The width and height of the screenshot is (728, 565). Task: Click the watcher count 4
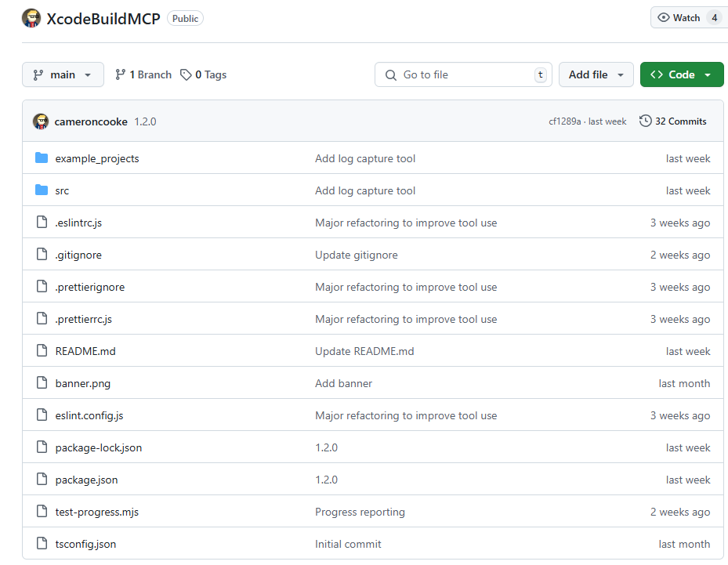tap(715, 18)
